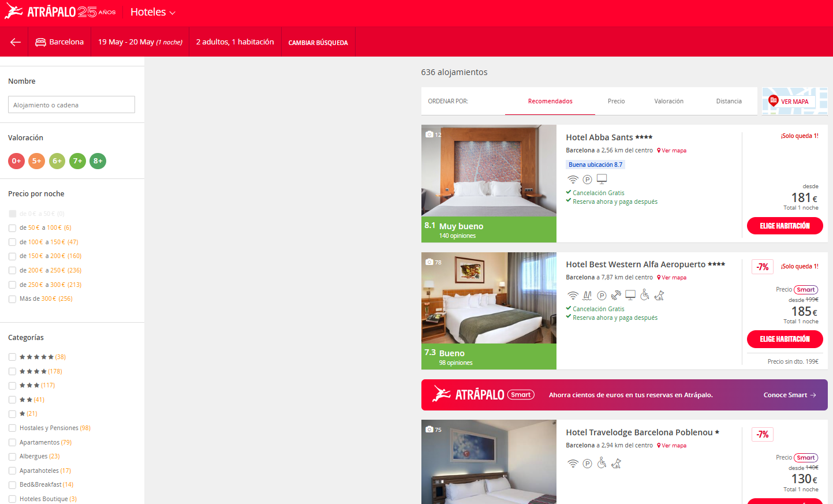The width and height of the screenshot is (833, 504).
Task: Go back using the left arrow icon
Action: [x=16, y=42]
